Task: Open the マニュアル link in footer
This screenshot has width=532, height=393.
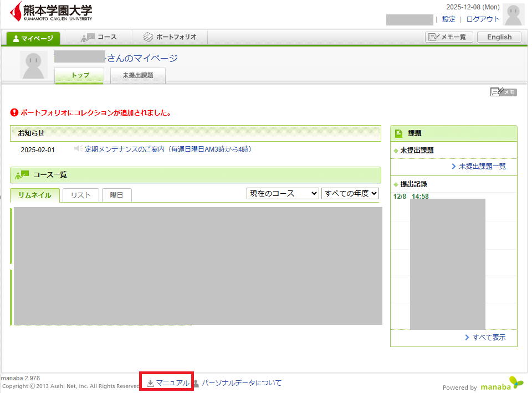Action: (168, 382)
